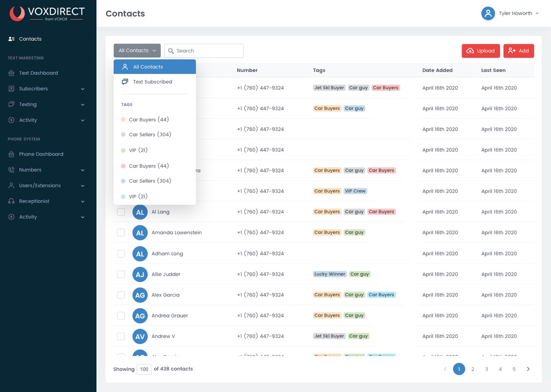This screenshot has height=392, width=551.
Task: Filter by Car Sellers (304) tag
Action: pos(149,135)
